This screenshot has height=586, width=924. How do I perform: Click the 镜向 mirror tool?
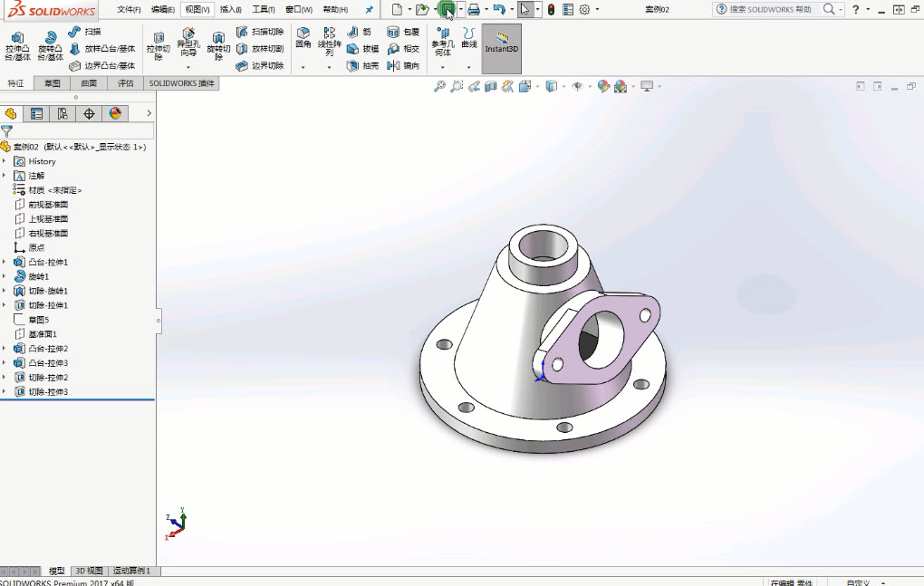click(x=403, y=66)
